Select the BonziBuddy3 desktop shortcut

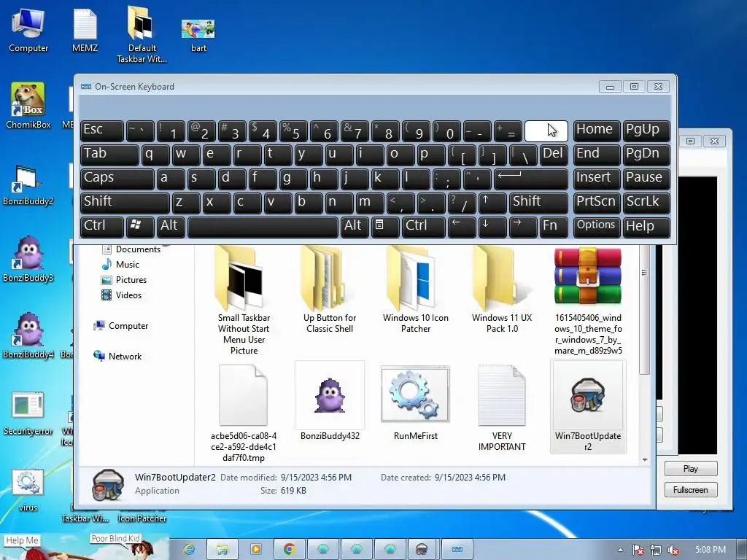click(28, 260)
